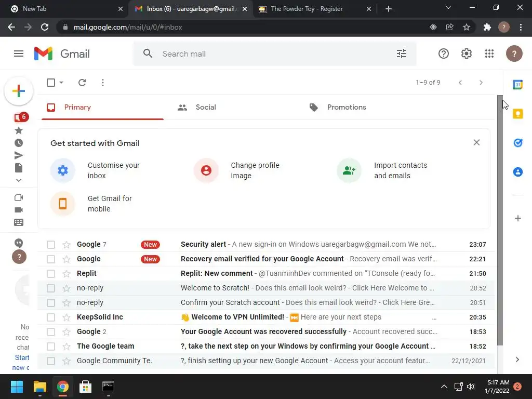The image size is (532, 399).
Task: Bookmark this page star icon
Action: pyautogui.click(x=467, y=27)
